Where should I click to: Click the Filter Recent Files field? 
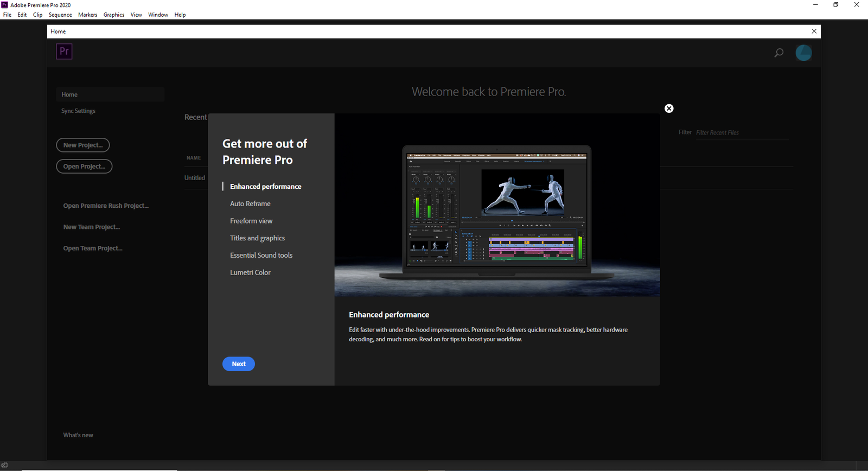(742, 132)
